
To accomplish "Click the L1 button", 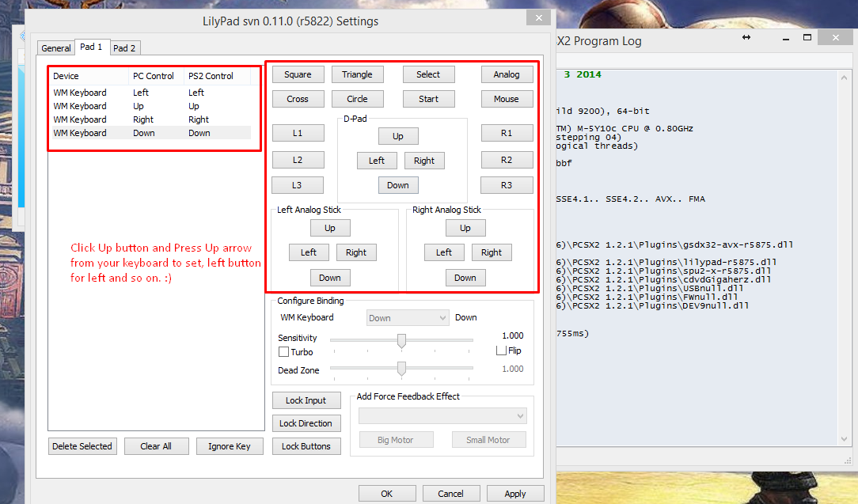I will click(298, 133).
